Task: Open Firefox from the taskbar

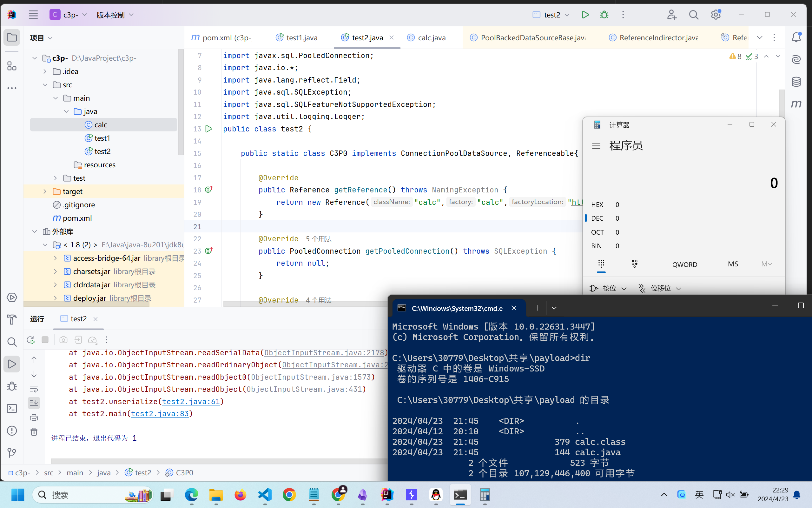Action: click(240, 495)
